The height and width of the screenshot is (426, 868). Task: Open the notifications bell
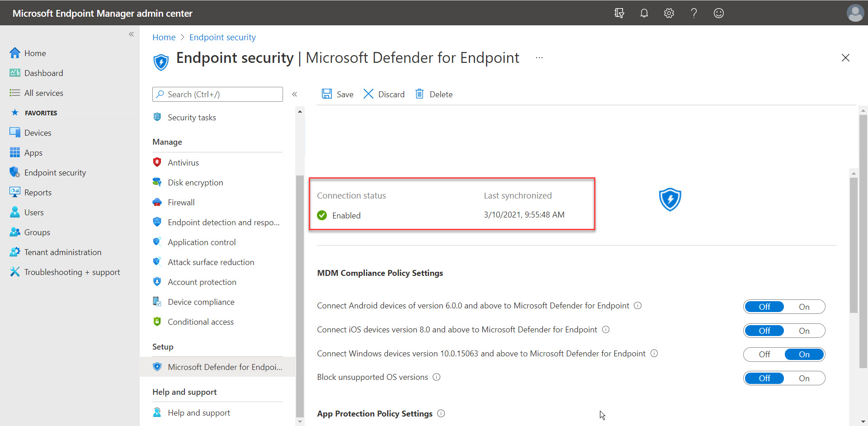[644, 13]
